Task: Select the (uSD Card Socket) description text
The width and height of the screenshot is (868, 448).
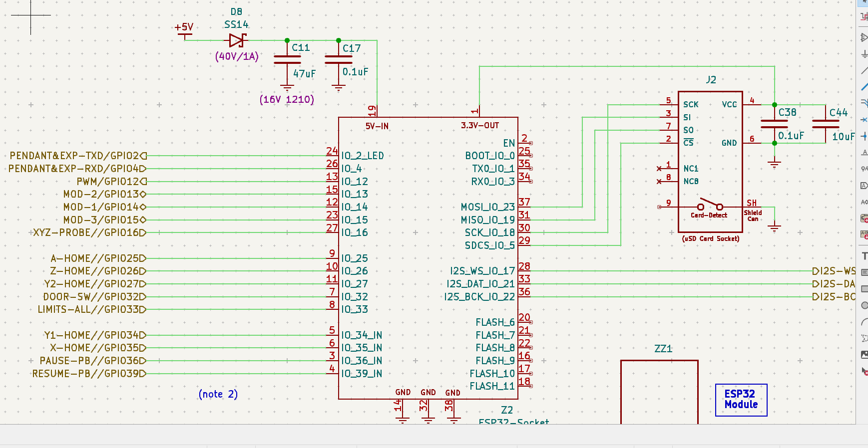Action: [711, 239]
